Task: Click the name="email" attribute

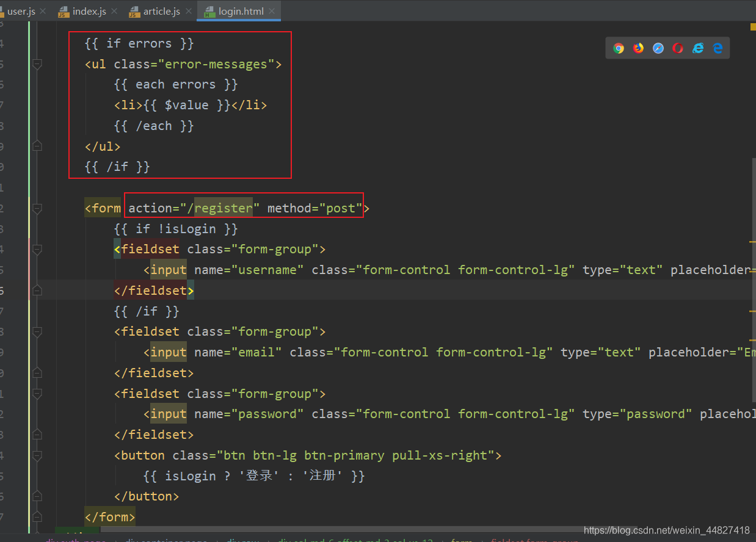Action: (x=238, y=352)
